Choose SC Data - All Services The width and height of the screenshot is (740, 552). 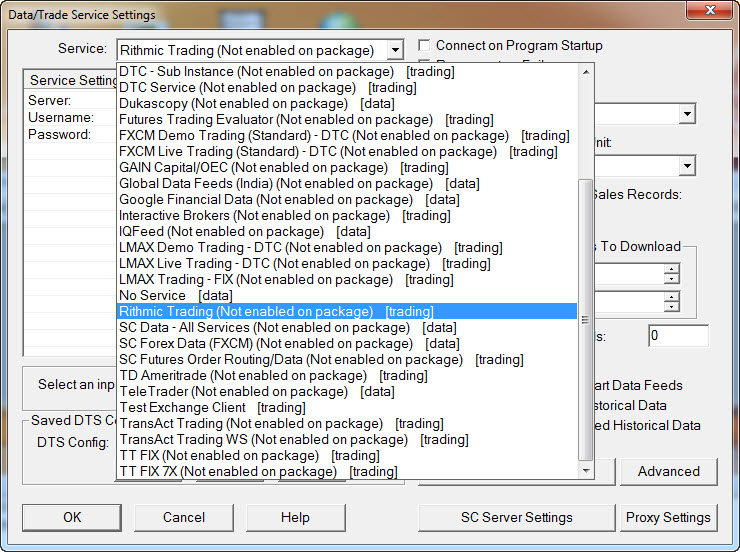346,328
